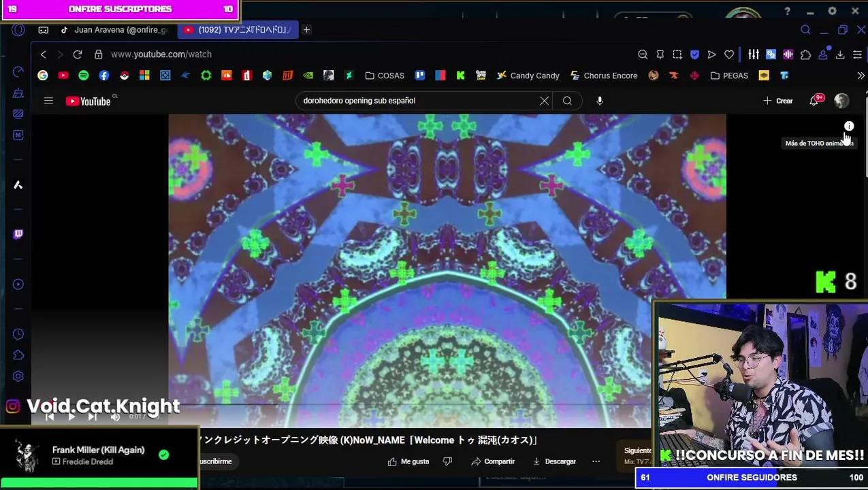Open the Facebook bookmark
This screenshot has width=868, height=490.
104,76
